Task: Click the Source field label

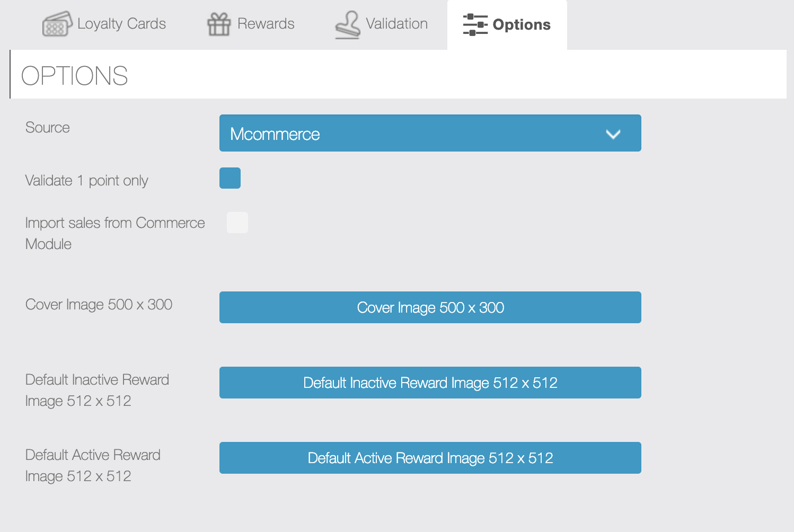Action: (48, 128)
